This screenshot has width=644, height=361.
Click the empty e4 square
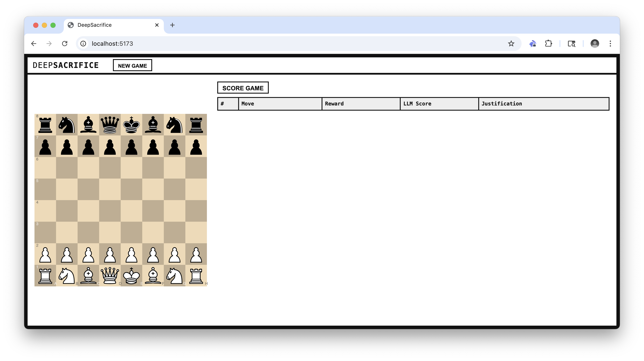tap(131, 211)
